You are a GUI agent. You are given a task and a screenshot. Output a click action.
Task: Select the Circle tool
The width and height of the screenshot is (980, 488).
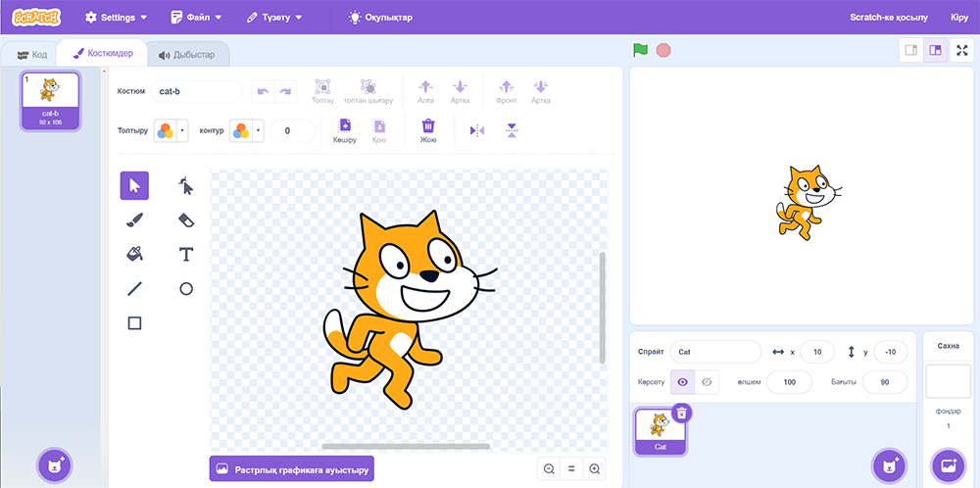coord(185,288)
